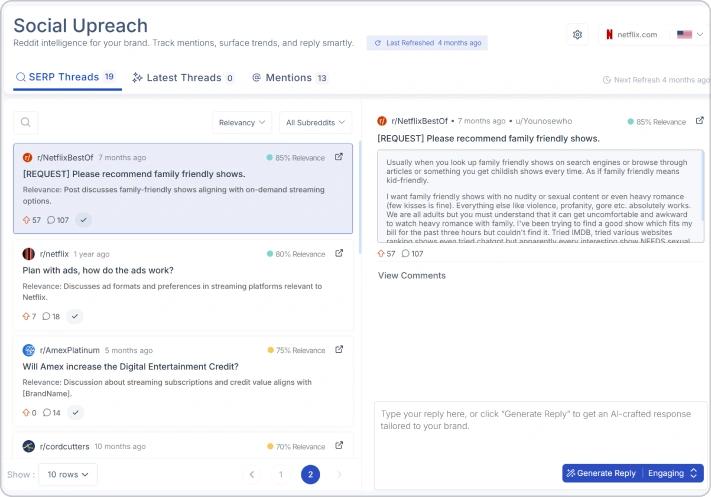Click comment icon on Plan with ads thread
The image size is (711, 497).
(46, 316)
